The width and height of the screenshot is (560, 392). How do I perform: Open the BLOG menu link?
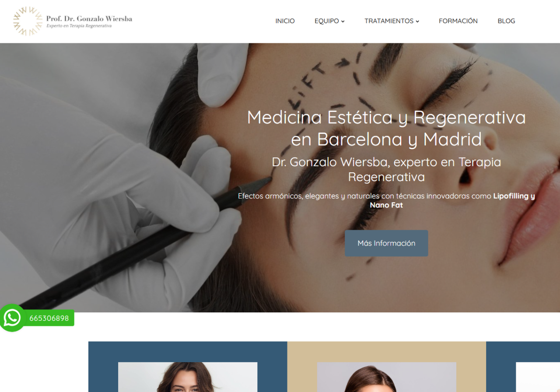click(506, 21)
